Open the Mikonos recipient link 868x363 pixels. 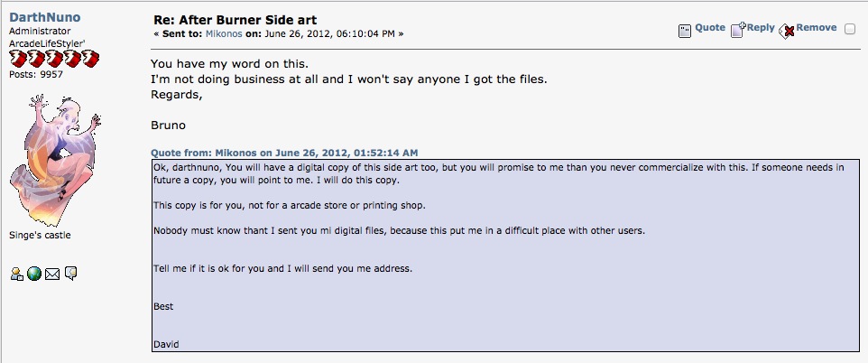(x=224, y=33)
